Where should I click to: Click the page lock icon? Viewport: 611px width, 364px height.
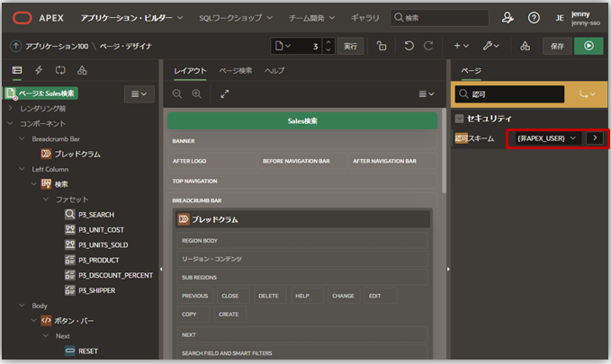(x=382, y=46)
